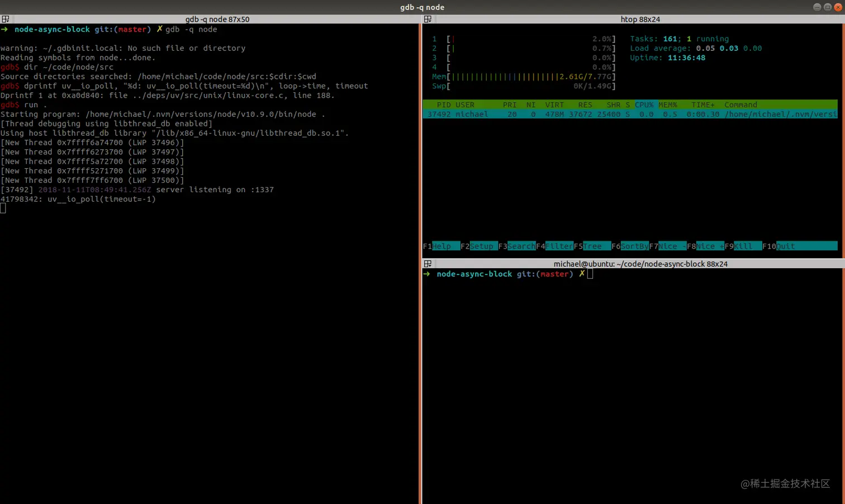This screenshot has height=504, width=845.
Task: Sort htop by the PID column header
Action: [444, 105]
